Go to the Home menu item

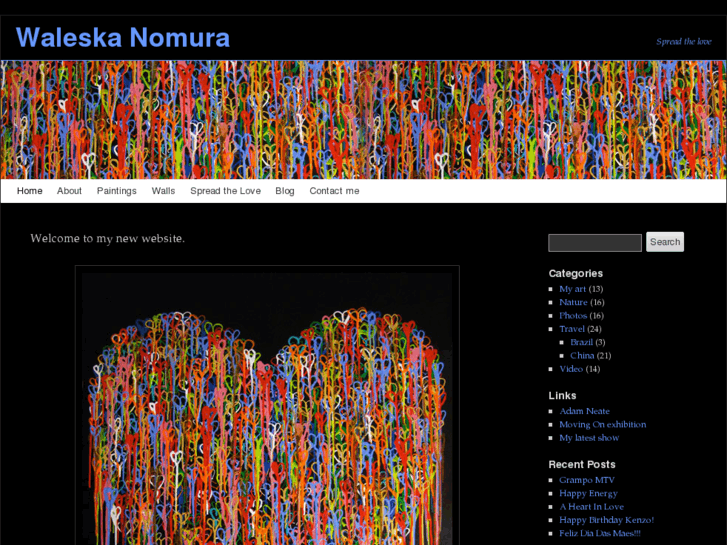30,191
